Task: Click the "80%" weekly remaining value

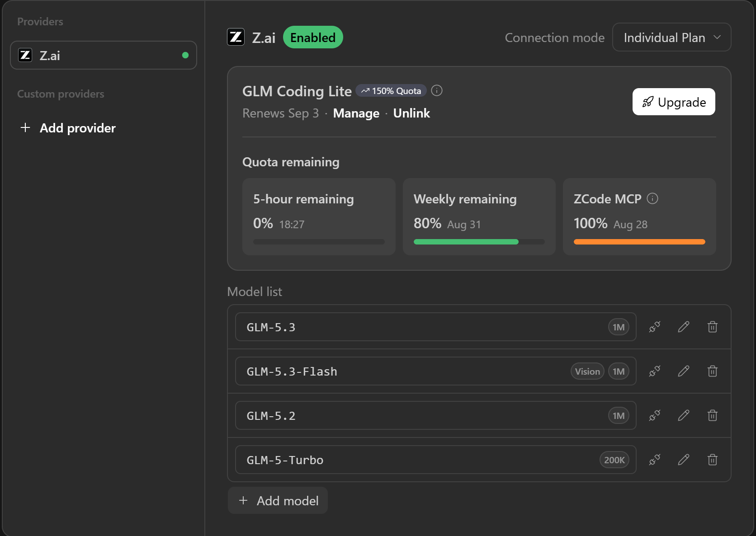Action: (x=427, y=223)
